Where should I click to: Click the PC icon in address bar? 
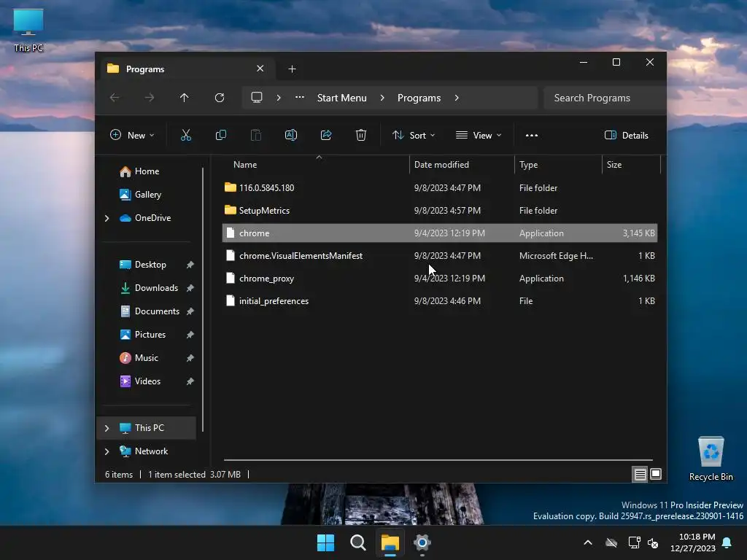[257, 98]
